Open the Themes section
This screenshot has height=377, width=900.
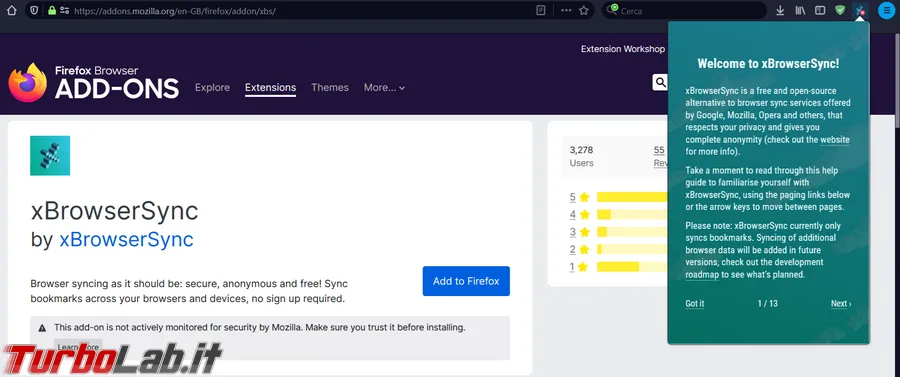click(330, 88)
